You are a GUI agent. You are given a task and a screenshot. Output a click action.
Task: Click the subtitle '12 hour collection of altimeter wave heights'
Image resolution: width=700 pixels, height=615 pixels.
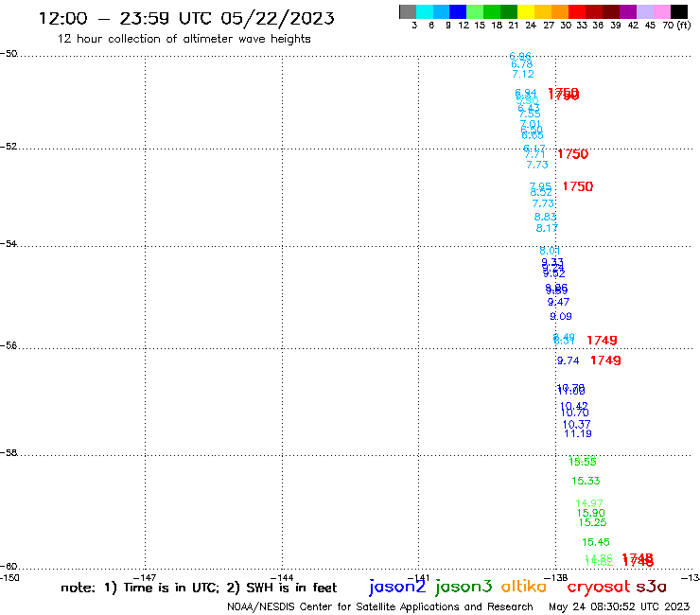tap(184, 39)
